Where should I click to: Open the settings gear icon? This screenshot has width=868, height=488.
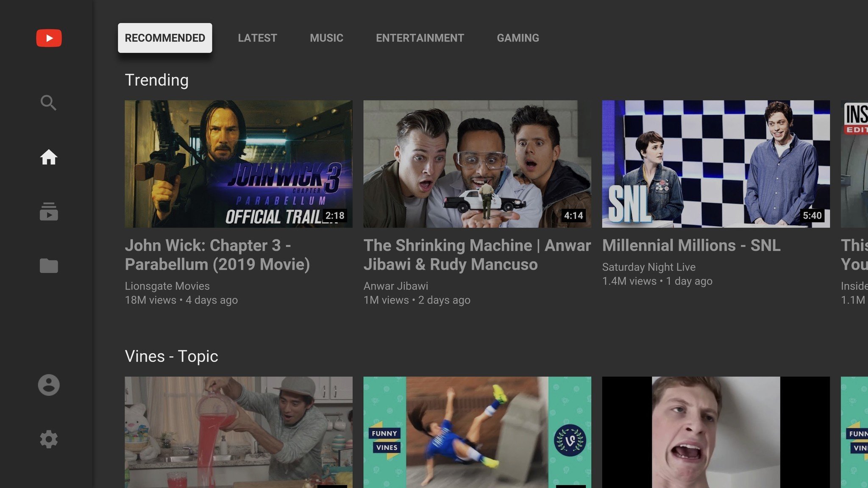(48, 439)
